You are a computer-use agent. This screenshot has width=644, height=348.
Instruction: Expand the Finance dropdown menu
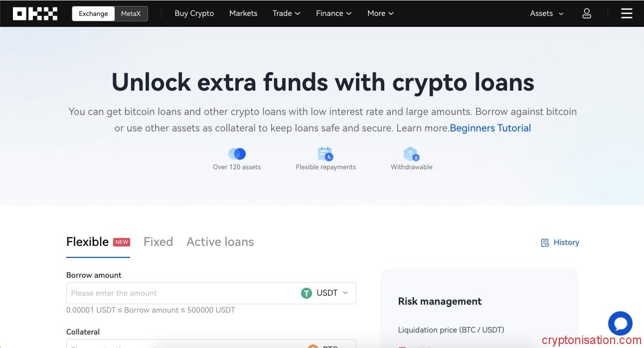tap(333, 13)
